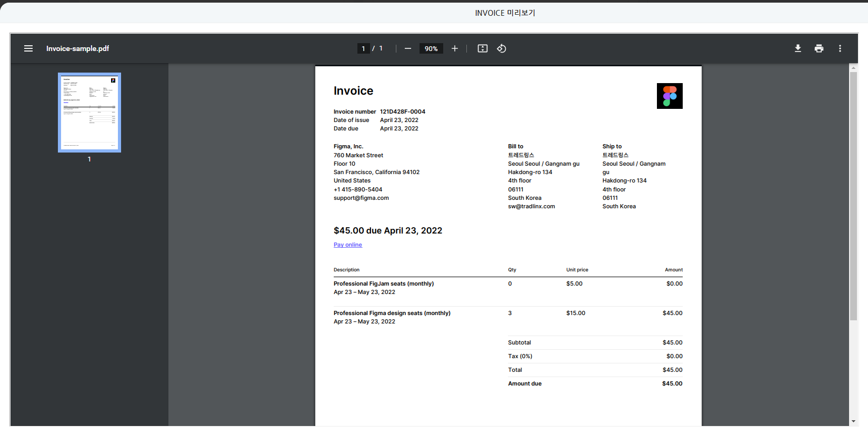Image resolution: width=868 pixels, height=436 pixels.
Task: Click the Unit price column header
Action: click(577, 270)
